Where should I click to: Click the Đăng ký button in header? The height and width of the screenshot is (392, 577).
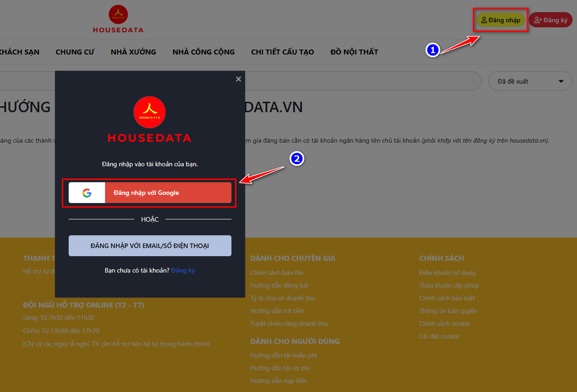[x=550, y=20]
